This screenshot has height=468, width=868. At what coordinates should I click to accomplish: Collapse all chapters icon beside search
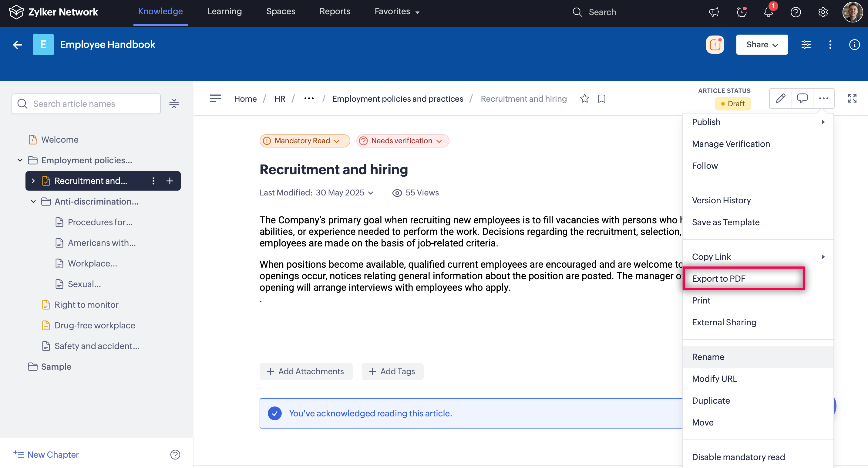(174, 103)
